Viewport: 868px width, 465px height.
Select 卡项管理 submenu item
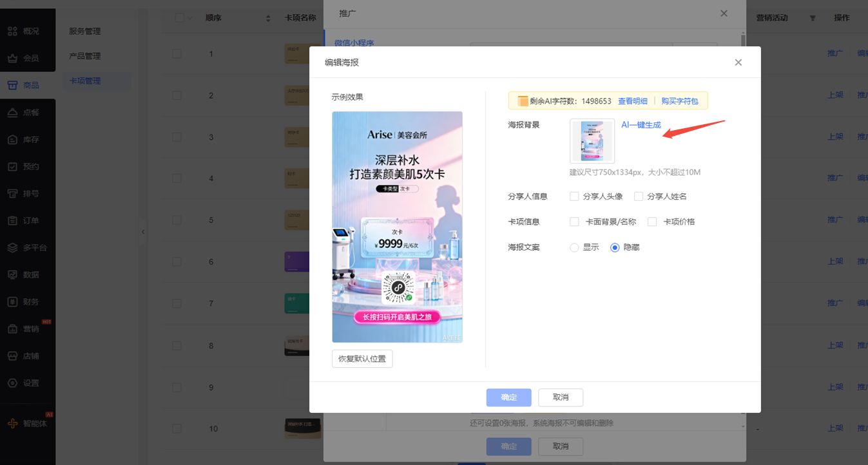click(85, 81)
